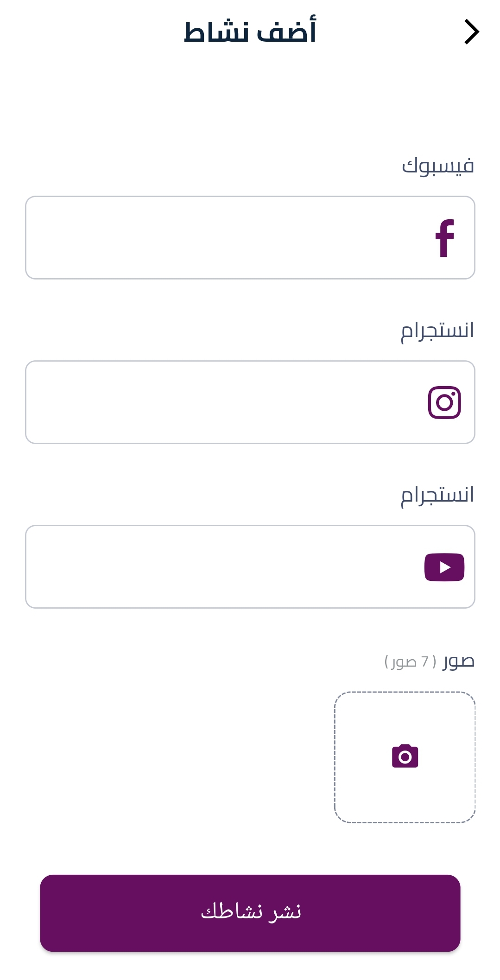This screenshot has width=500, height=980.
Task: Tap the purple camera upload icon
Action: pyautogui.click(x=405, y=756)
